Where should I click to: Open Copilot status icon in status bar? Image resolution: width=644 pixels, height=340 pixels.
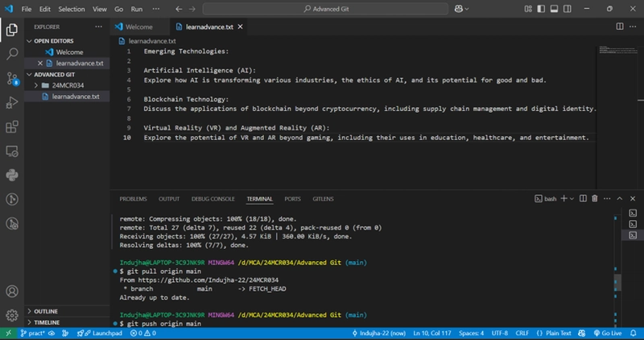581,333
